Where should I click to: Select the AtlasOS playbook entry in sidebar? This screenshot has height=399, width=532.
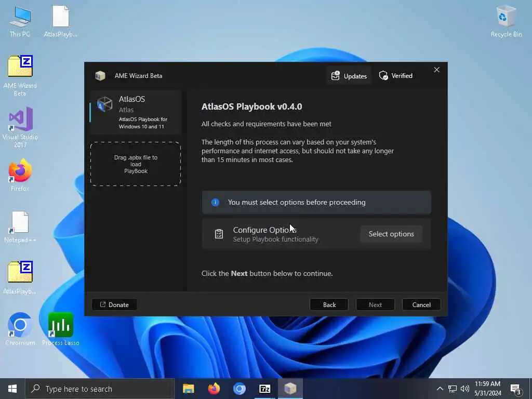point(136,112)
